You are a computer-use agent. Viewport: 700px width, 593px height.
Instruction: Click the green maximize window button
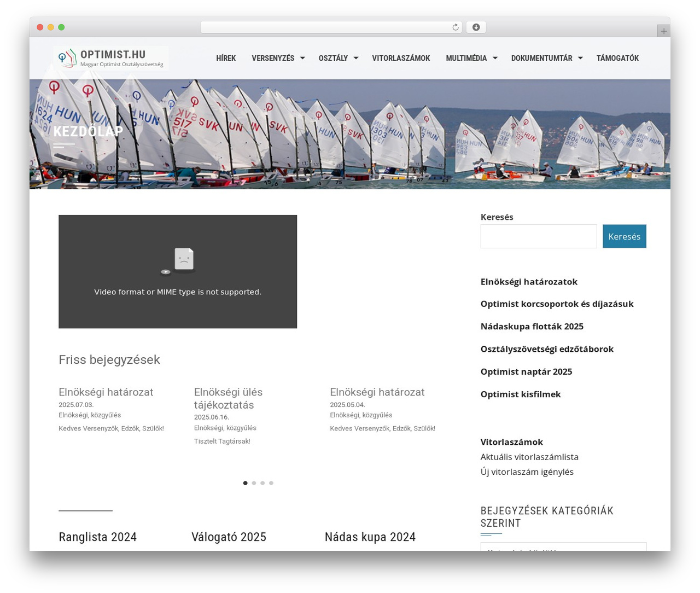click(x=61, y=27)
